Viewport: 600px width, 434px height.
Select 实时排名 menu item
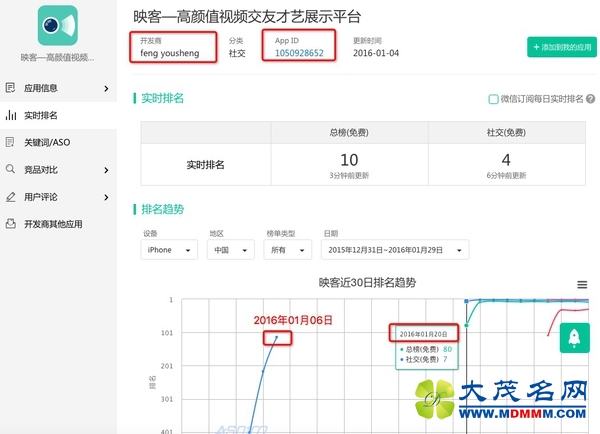(59, 115)
